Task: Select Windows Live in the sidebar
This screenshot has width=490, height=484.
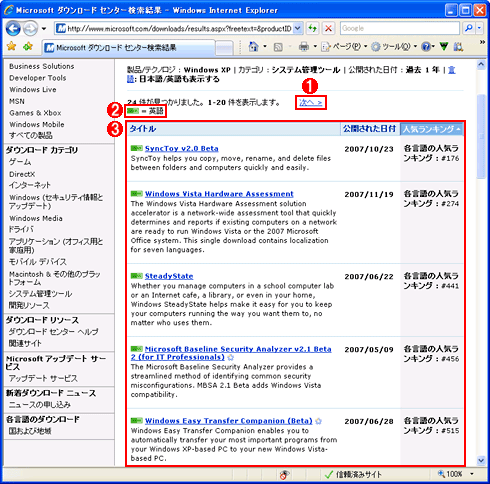Action: (x=33, y=90)
